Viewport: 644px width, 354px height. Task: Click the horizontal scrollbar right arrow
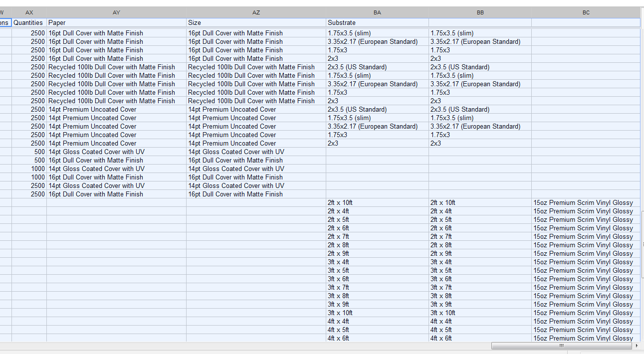[636, 346]
